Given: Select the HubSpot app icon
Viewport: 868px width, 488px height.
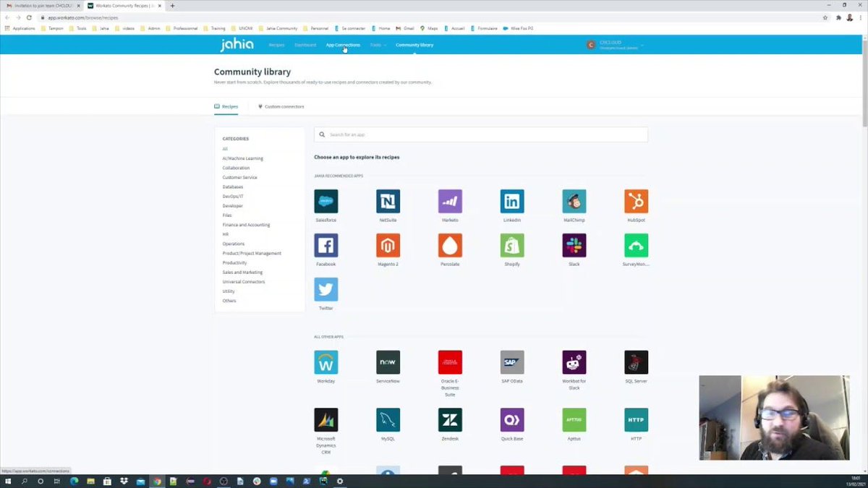Looking at the screenshot, I should (x=635, y=201).
